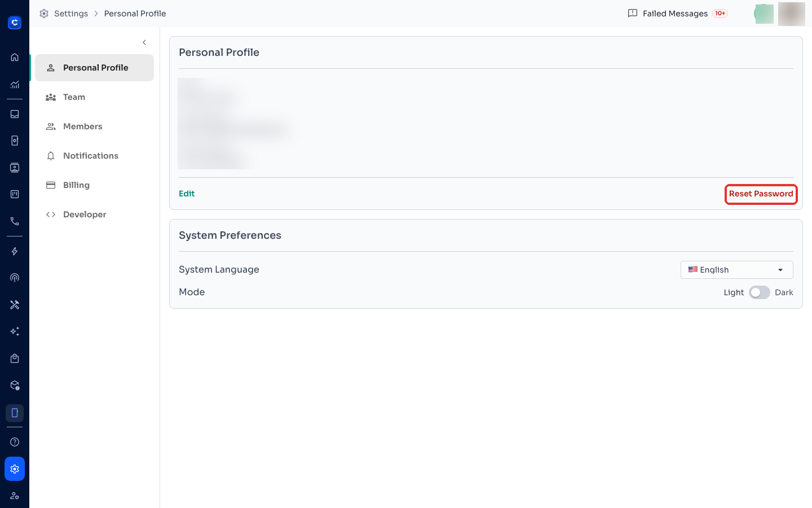Click the Edit profile link
812x508 pixels.
[x=187, y=194]
